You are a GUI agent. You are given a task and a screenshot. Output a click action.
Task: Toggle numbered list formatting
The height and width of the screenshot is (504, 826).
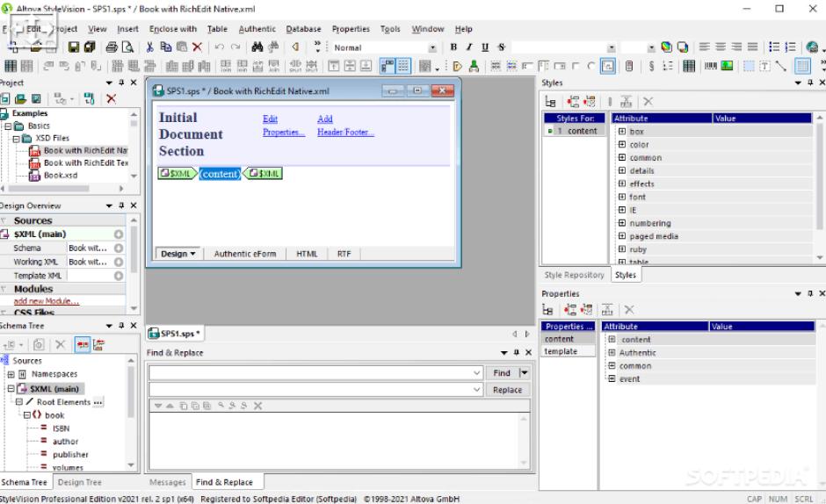pyautogui.click(x=791, y=47)
